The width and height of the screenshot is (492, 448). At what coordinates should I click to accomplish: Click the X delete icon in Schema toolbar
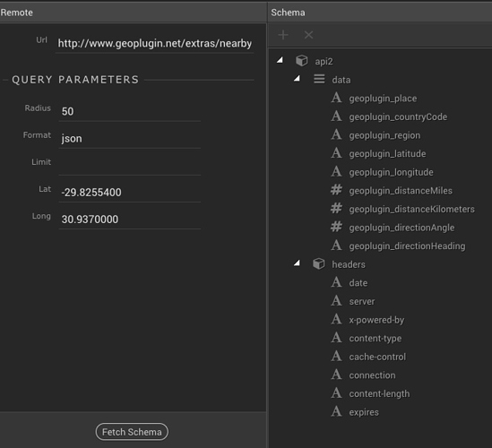pos(309,35)
